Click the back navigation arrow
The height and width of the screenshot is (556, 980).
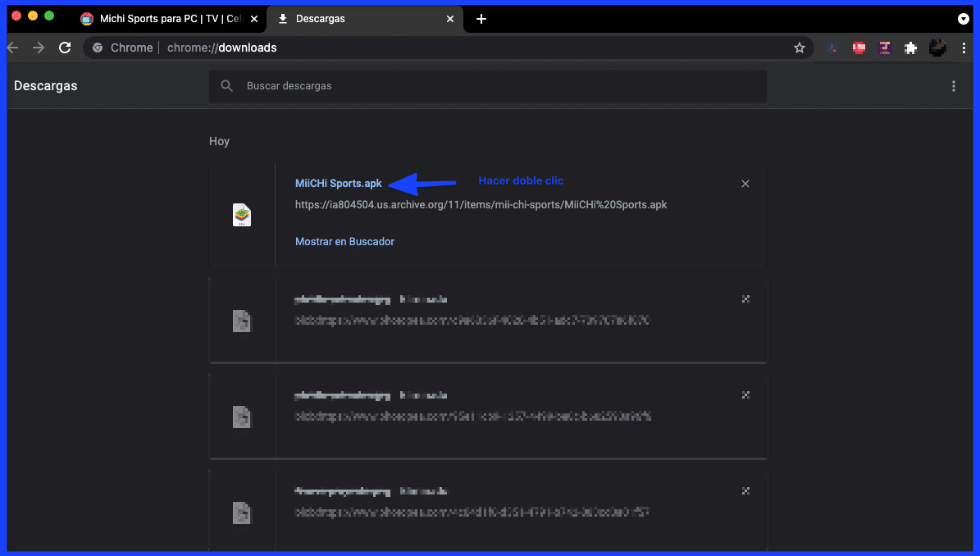point(12,48)
